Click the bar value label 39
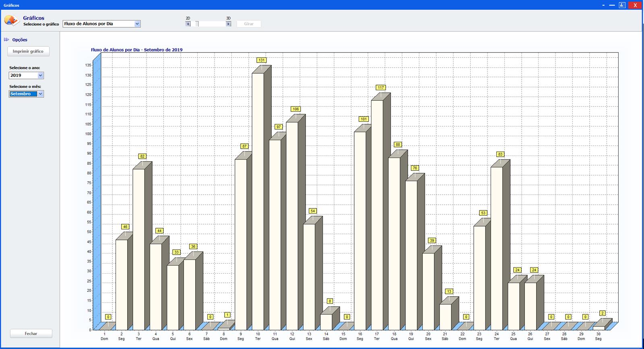This screenshot has width=644, height=349. coord(432,241)
